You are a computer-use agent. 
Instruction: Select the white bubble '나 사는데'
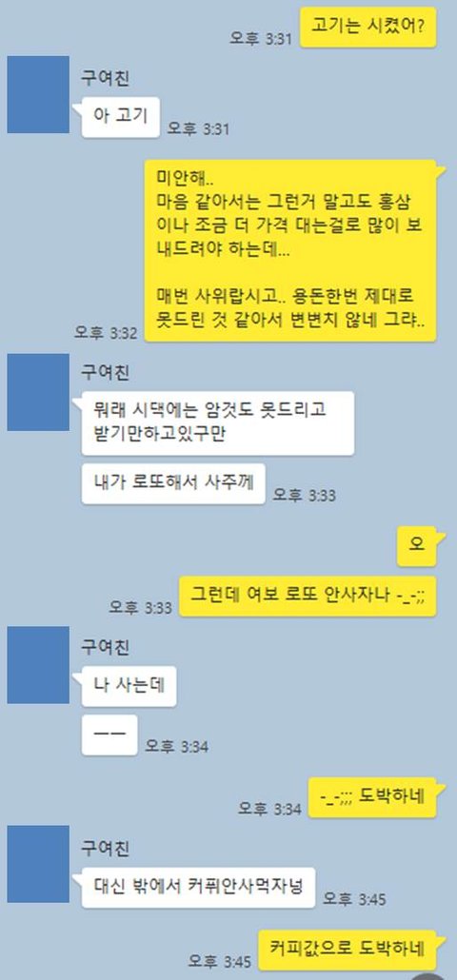pos(129,686)
